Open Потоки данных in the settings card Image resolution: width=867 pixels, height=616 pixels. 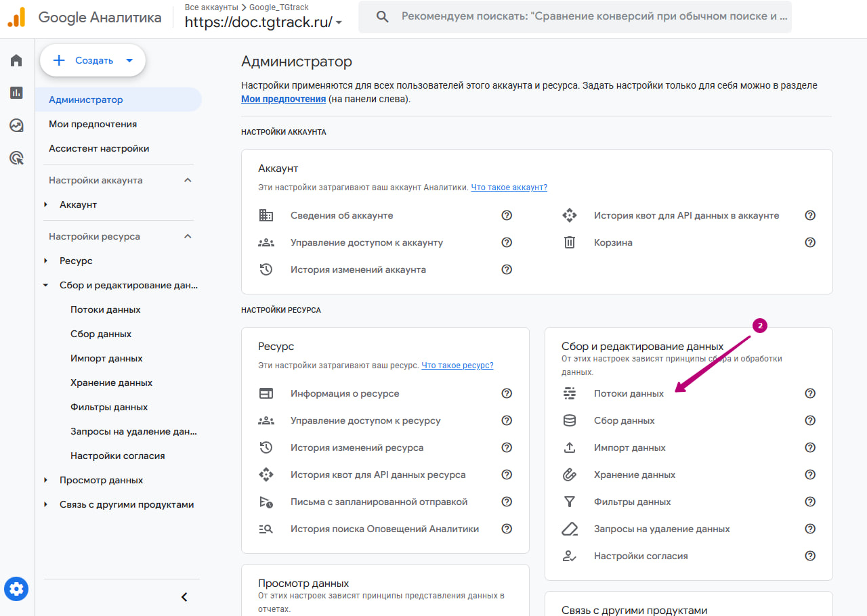[x=629, y=393]
